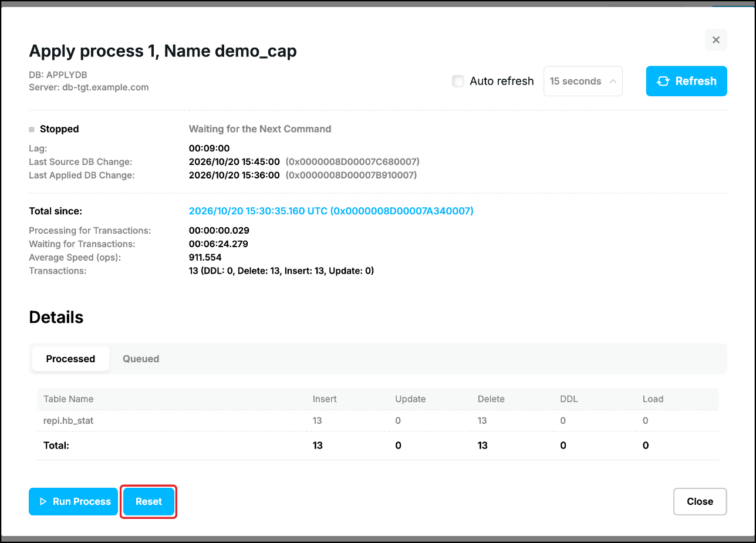Start the apply with Run Process
756x543 pixels.
click(x=73, y=501)
